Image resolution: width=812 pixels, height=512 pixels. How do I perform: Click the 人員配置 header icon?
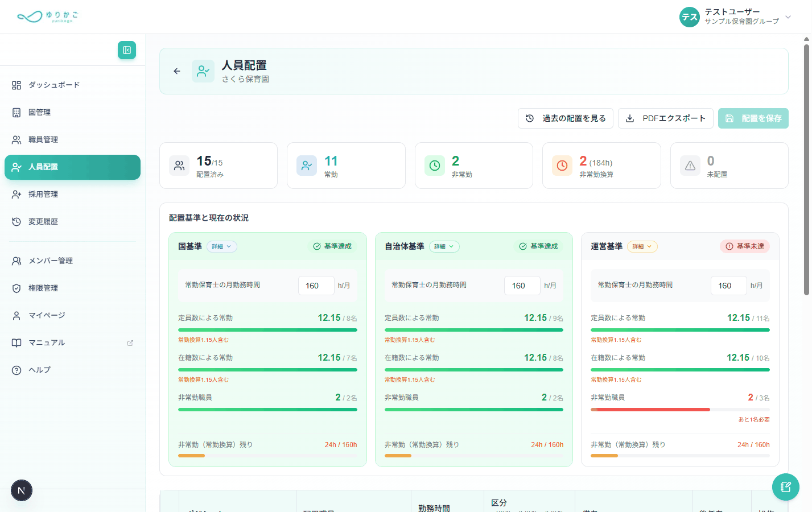tap(203, 71)
